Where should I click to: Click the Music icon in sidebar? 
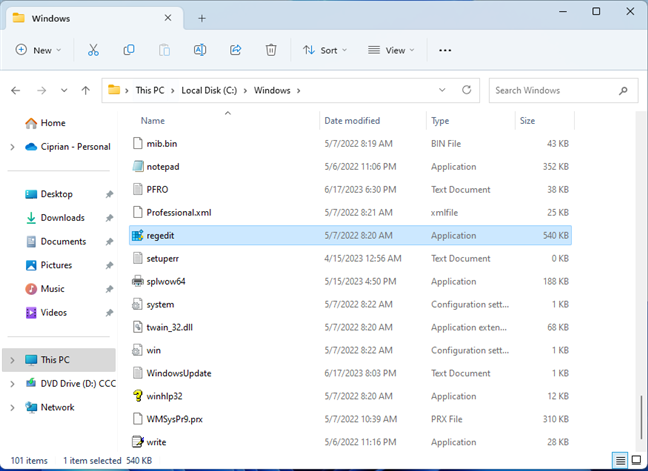[31, 289]
